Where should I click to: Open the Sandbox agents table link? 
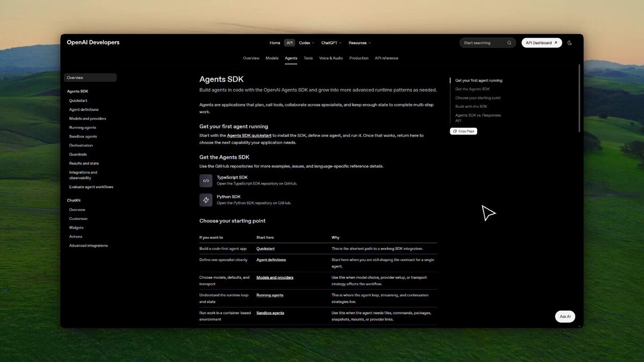coord(270,313)
